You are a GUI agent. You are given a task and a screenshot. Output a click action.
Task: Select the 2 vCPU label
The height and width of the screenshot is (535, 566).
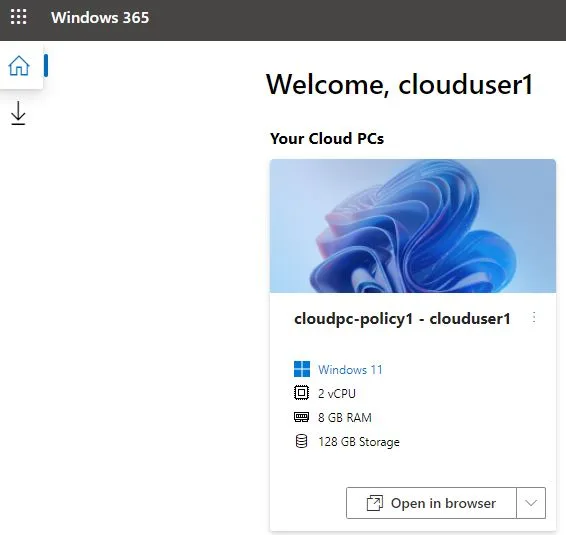pos(337,393)
